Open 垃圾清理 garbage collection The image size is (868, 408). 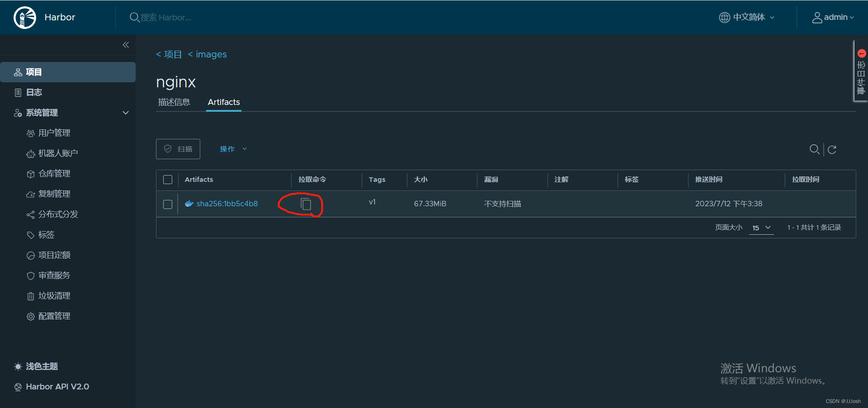pyautogui.click(x=54, y=296)
